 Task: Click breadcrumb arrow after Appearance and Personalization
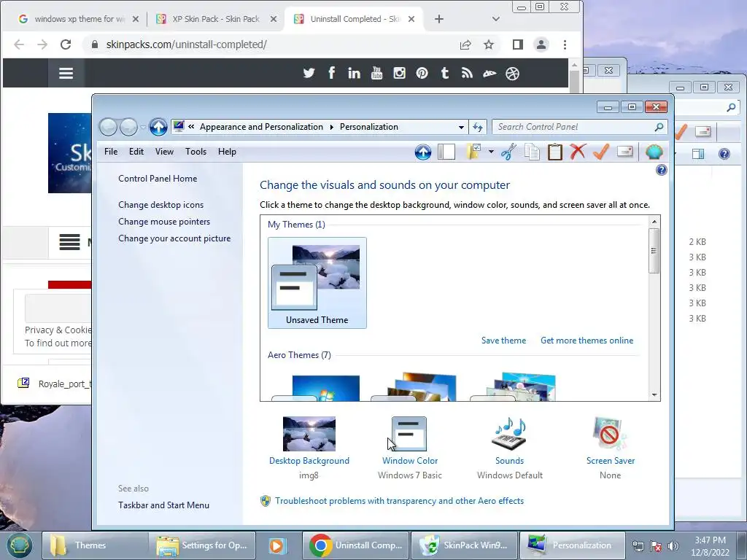point(332,127)
